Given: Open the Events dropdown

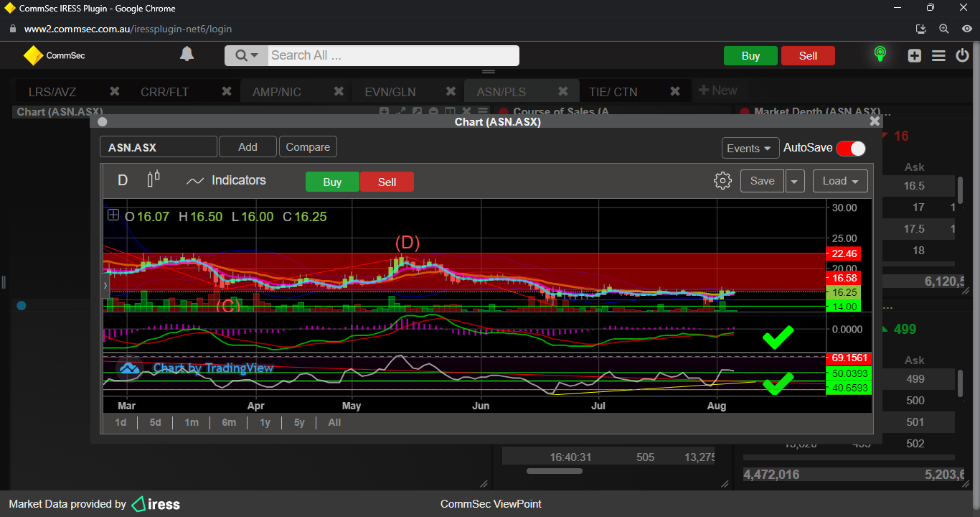Looking at the screenshot, I should click(750, 148).
